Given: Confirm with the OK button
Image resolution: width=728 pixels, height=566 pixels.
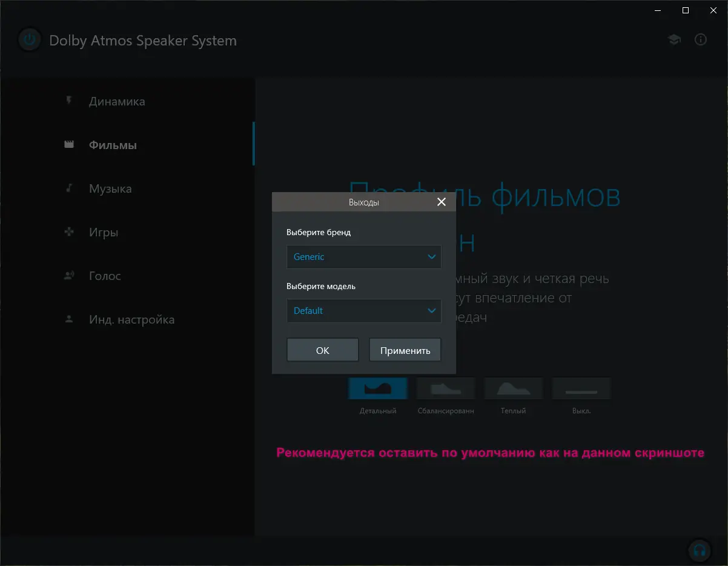Looking at the screenshot, I should tap(323, 350).
